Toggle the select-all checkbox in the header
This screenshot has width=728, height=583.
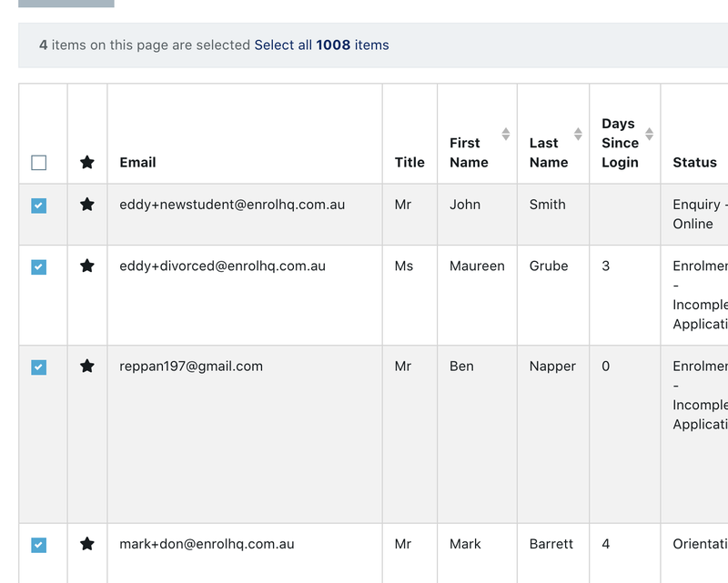38,163
